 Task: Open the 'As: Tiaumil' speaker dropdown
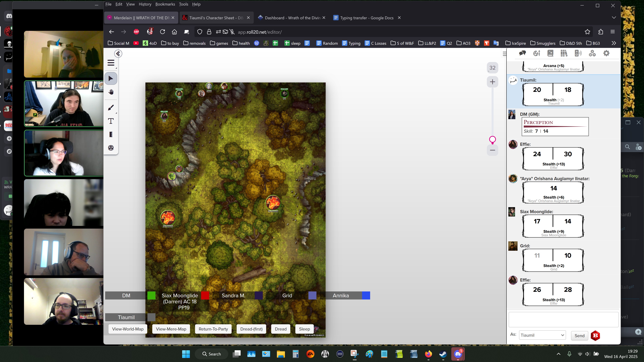542,335
